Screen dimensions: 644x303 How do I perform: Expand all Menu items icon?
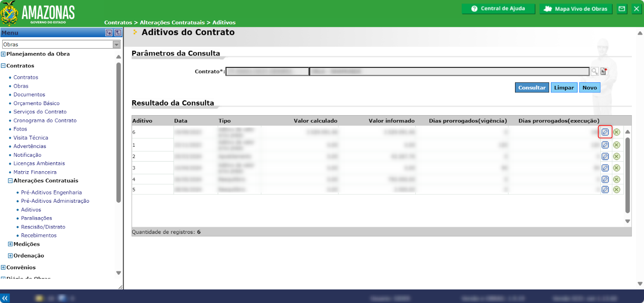tap(109, 33)
